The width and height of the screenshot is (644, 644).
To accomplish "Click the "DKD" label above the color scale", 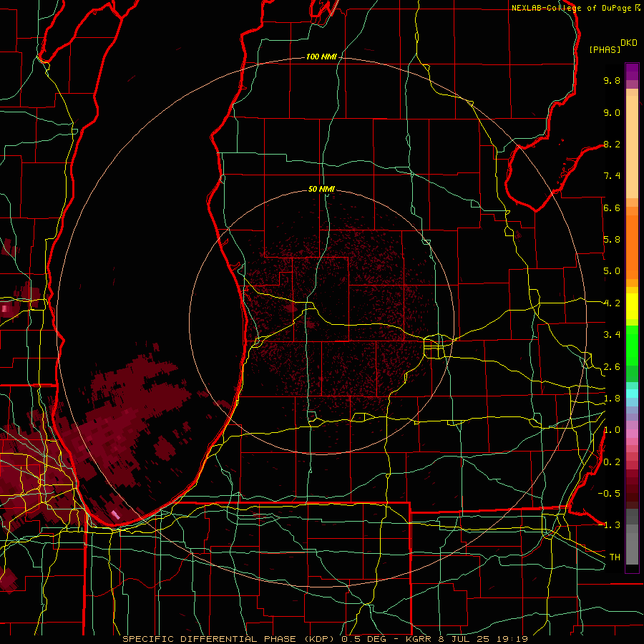I will coord(629,43).
